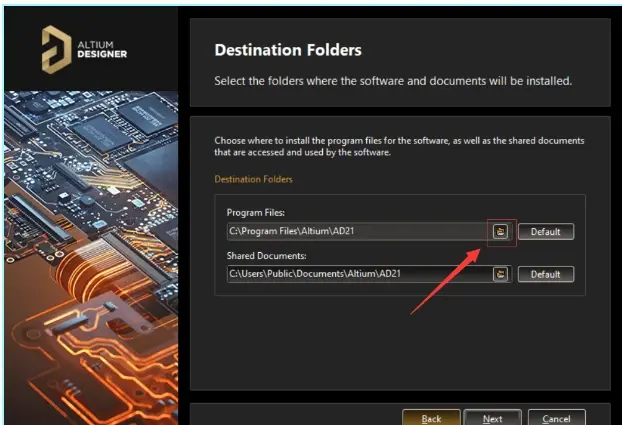Select the 'Destination Folders' page heading
622x425 pixels.
click(x=288, y=50)
